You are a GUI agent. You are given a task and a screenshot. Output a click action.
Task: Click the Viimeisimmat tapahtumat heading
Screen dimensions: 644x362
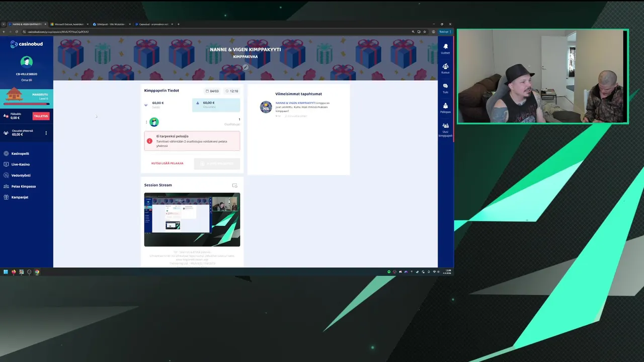pos(298,94)
